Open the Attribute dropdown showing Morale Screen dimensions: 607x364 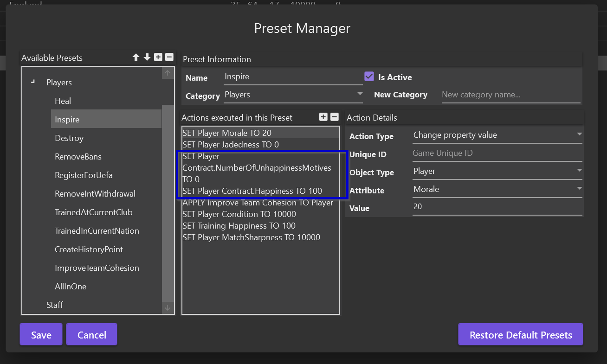(497, 189)
